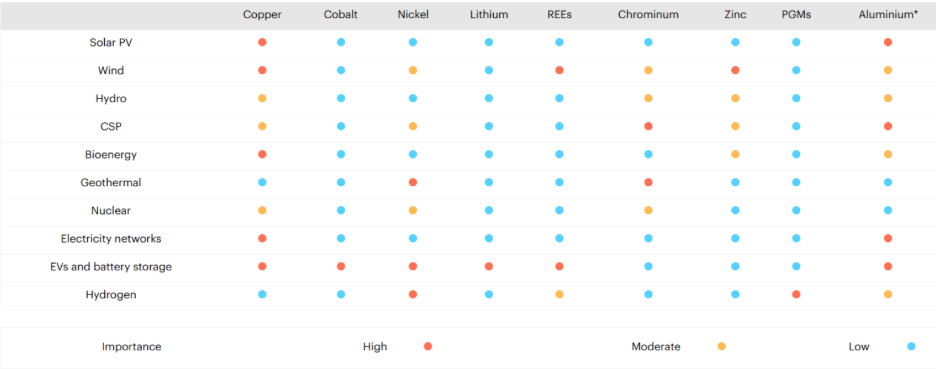Click the Lithium column header
Image resolution: width=936 pixels, height=369 pixels.
[x=489, y=15]
